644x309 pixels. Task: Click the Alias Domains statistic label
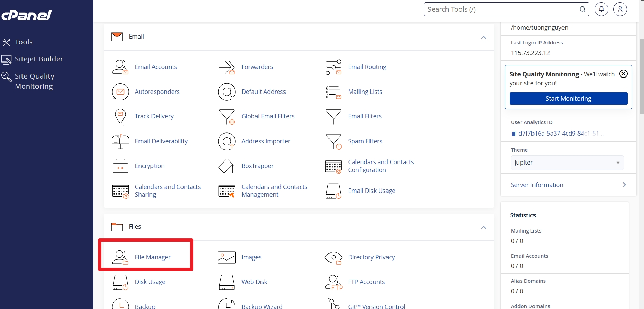[x=528, y=281]
